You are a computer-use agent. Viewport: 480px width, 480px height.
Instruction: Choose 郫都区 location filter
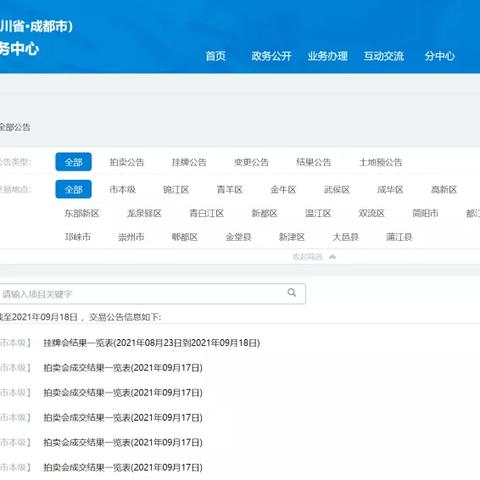point(185,237)
